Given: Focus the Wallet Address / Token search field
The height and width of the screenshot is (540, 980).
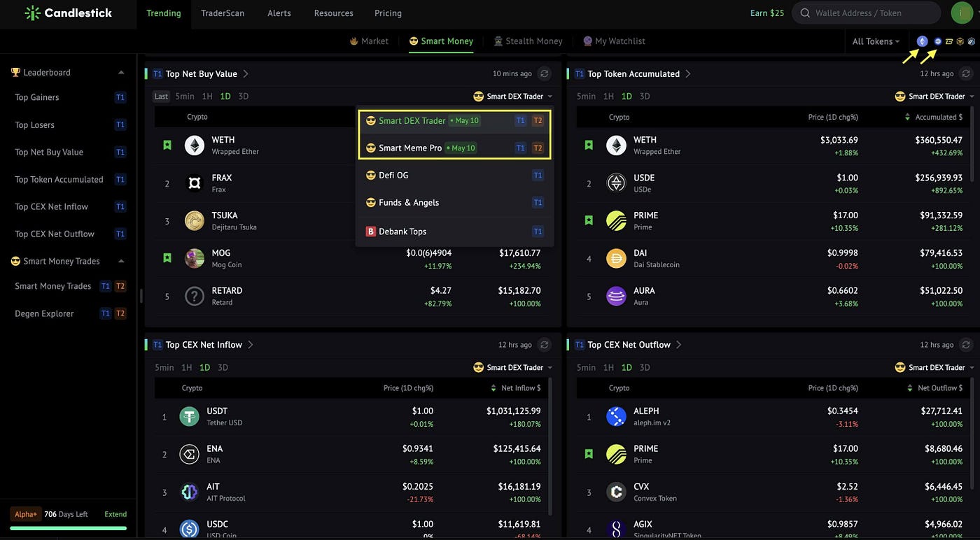Looking at the screenshot, I should [x=867, y=13].
